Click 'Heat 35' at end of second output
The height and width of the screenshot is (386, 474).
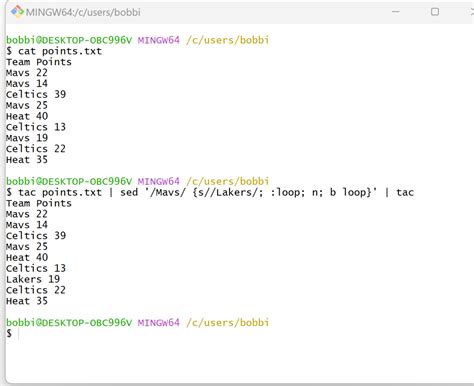pos(27,301)
